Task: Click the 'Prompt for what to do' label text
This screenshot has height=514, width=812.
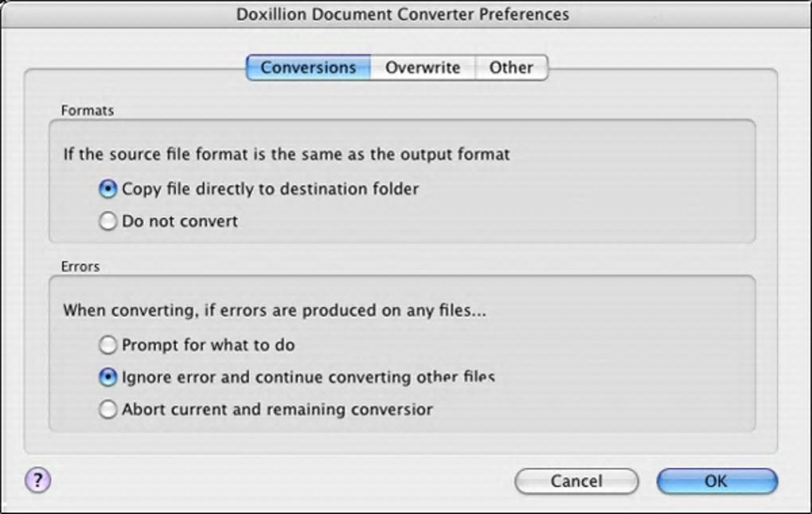Action: coord(209,345)
